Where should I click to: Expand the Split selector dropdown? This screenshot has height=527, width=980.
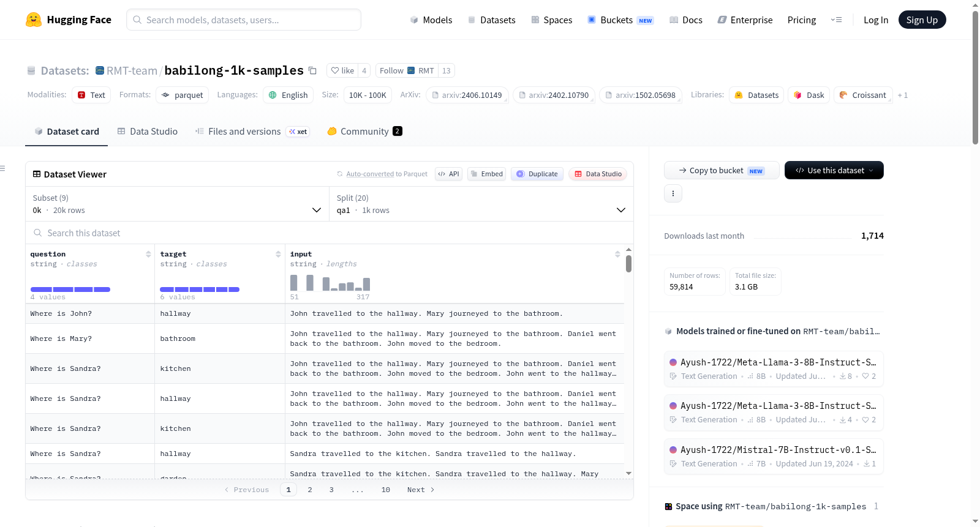(x=481, y=204)
